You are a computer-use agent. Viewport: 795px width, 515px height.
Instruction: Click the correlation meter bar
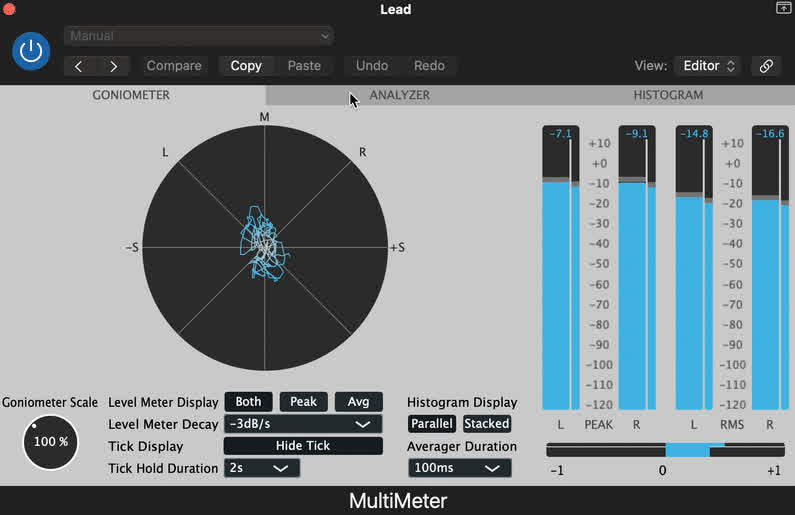[665, 450]
